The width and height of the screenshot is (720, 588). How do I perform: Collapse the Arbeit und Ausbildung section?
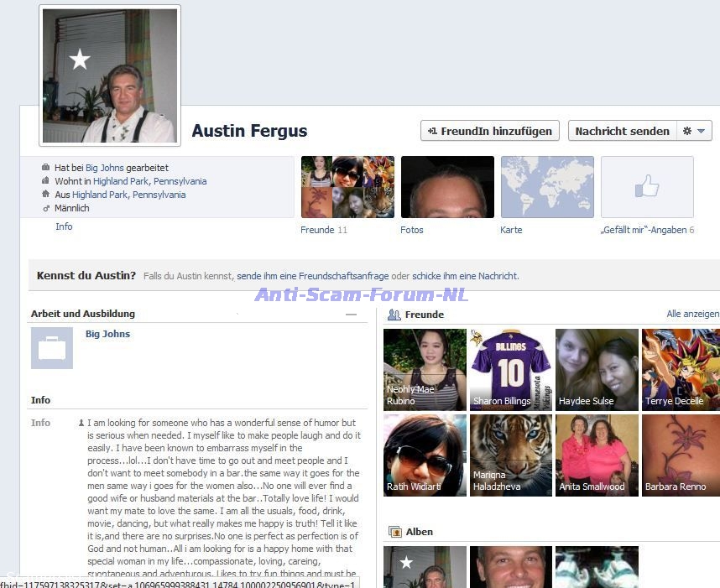tap(352, 314)
